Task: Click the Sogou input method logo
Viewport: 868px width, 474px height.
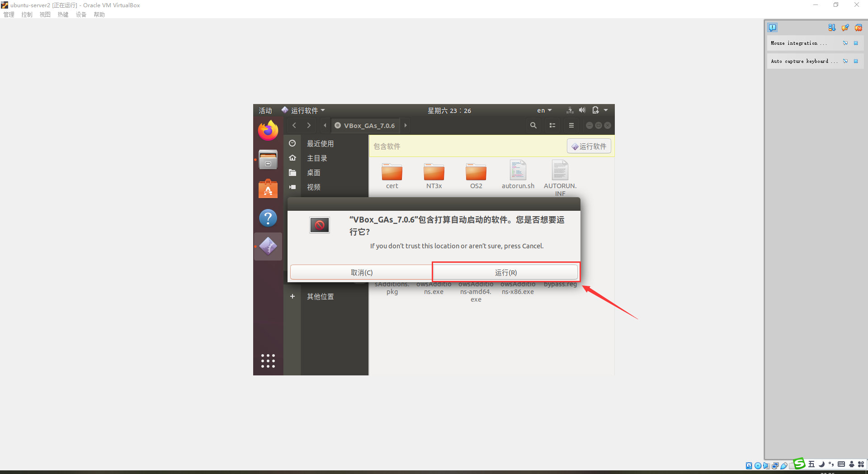Action: (799, 464)
